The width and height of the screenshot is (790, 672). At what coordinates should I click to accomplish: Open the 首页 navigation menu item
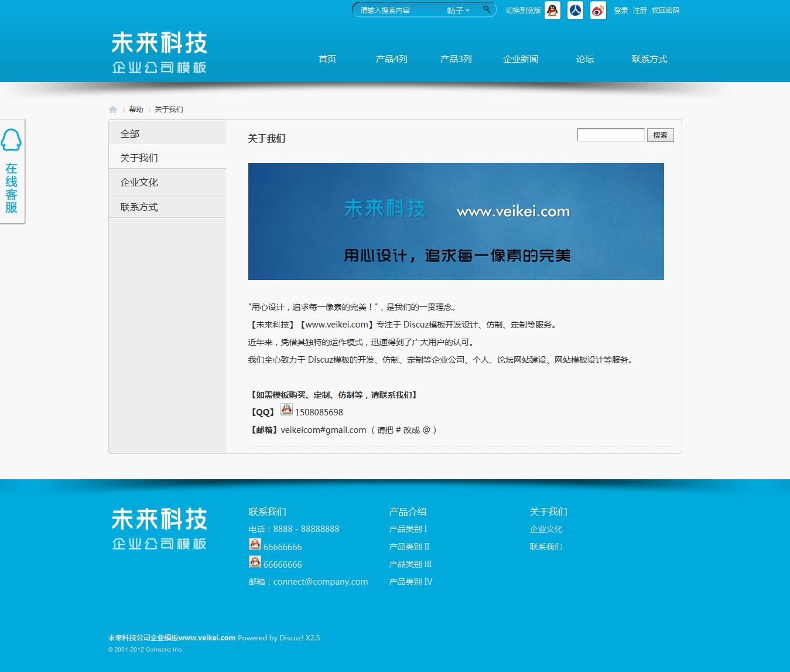click(327, 59)
